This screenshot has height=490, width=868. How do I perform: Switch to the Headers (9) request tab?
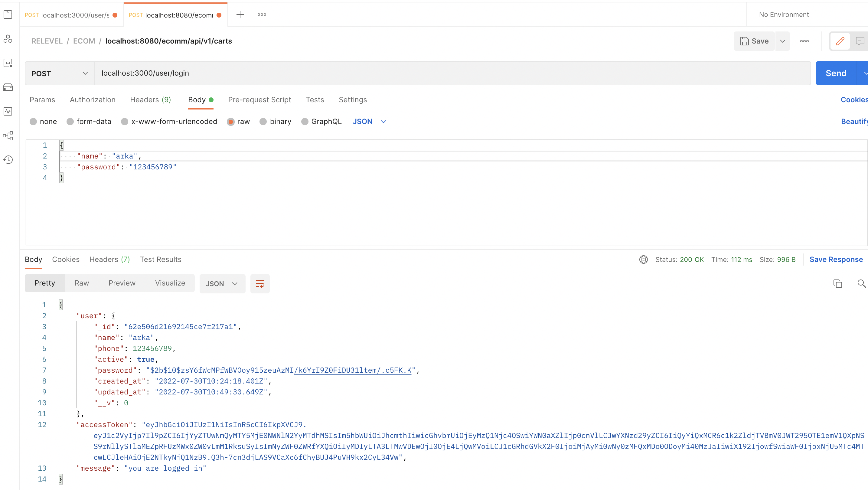[x=151, y=100]
